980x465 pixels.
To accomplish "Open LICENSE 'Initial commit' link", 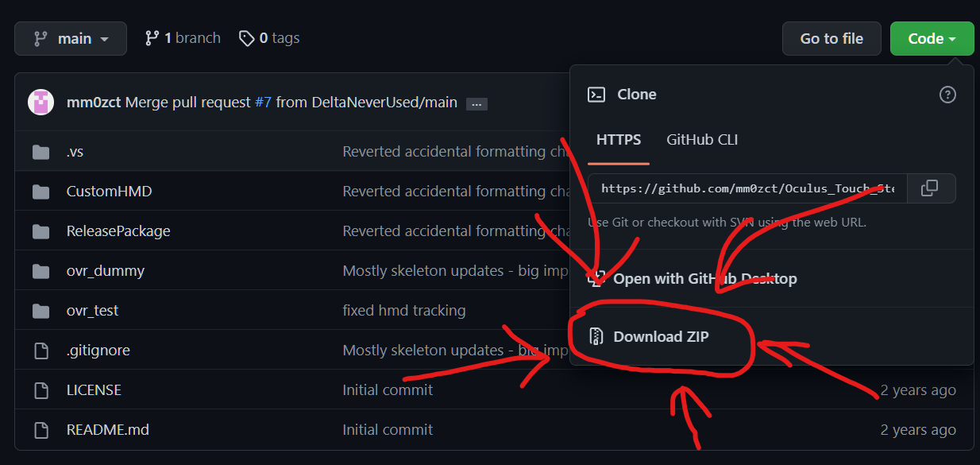I will 388,389.
